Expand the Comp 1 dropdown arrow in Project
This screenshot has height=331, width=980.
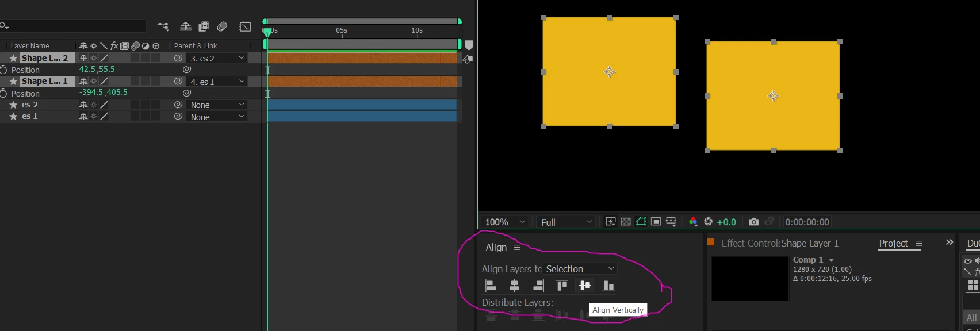(831, 260)
